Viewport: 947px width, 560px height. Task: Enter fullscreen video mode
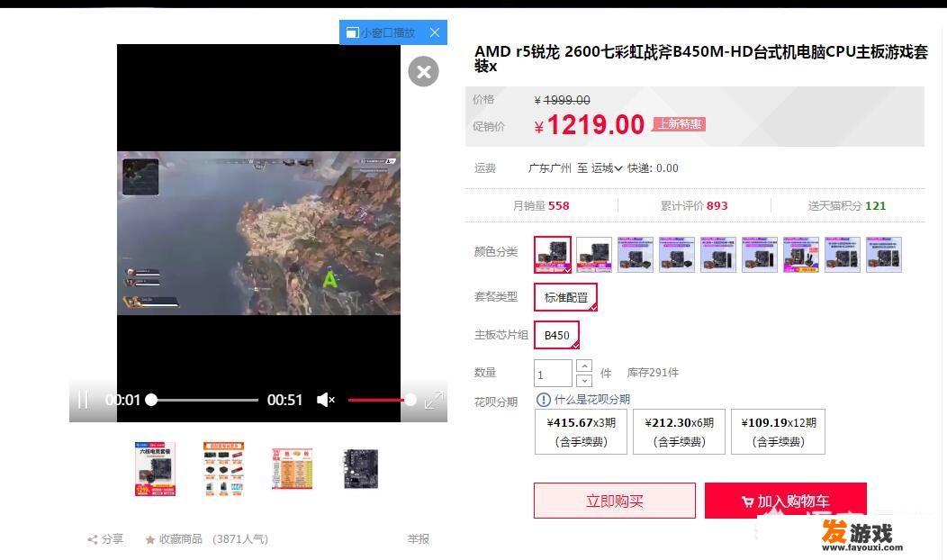click(x=434, y=400)
